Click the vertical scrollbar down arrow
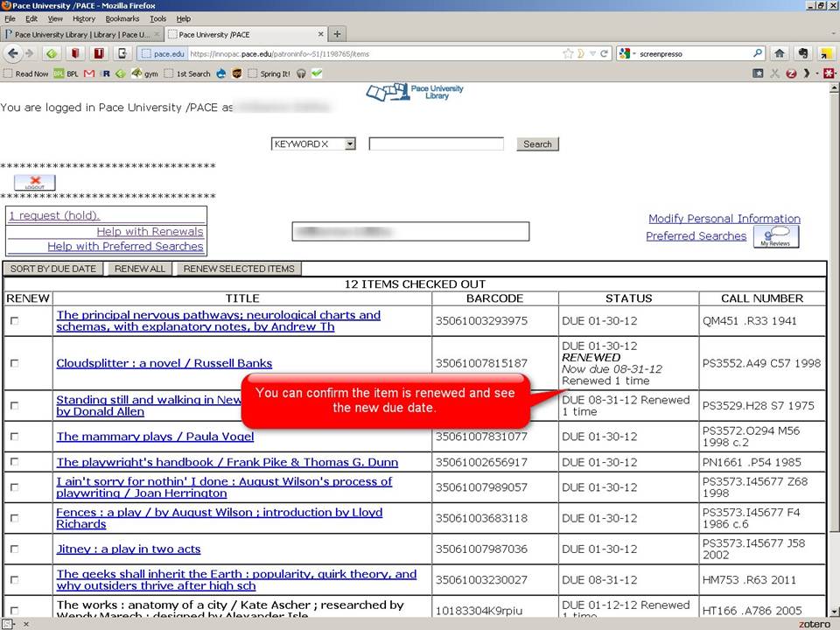This screenshot has width=840, height=630. click(834, 611)
